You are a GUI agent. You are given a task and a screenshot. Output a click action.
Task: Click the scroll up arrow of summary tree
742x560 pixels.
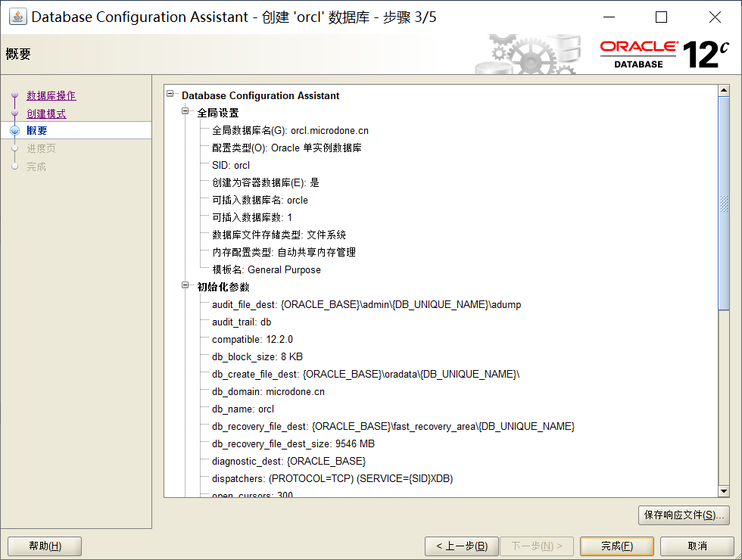(x=724, y=90)
